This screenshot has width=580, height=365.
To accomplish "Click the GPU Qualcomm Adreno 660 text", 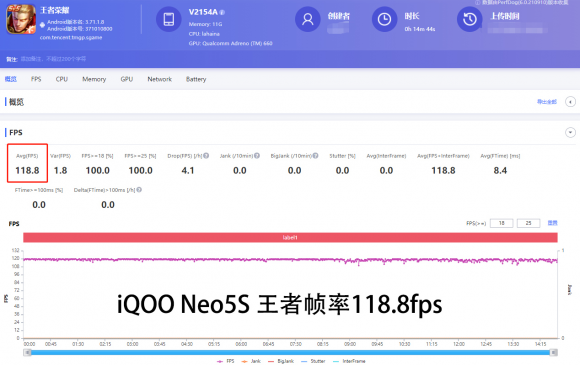I will 230,43.
